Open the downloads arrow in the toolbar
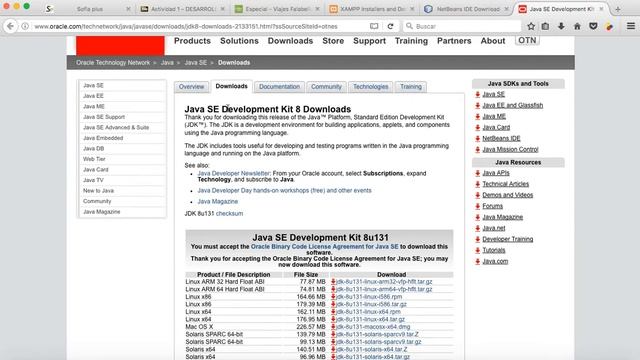The image size is (640, 360). pyautogui.click(x=561, y=26)
